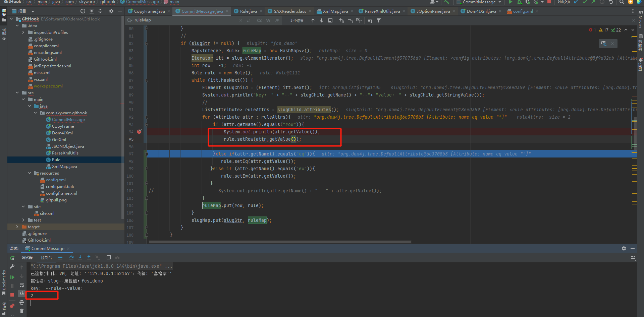The image size is (644, 317).
Task: Select opened file locate target icon
Action: [x=83, y=11]
